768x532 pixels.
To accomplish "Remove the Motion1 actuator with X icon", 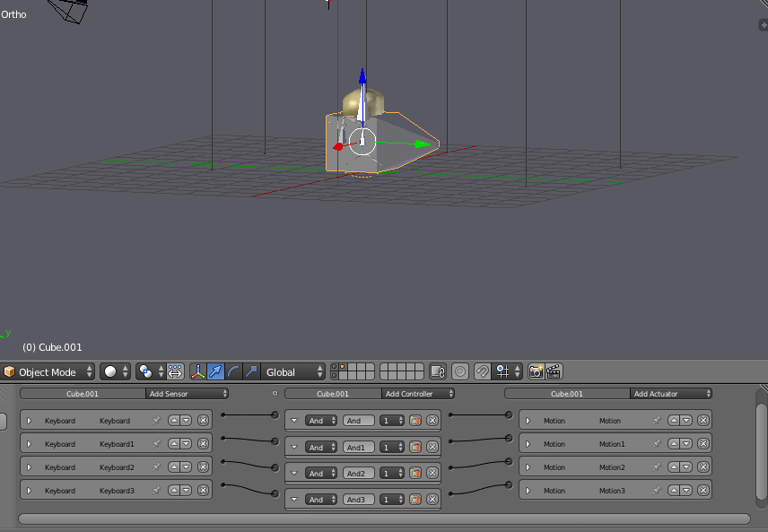I will pos(703,444).
